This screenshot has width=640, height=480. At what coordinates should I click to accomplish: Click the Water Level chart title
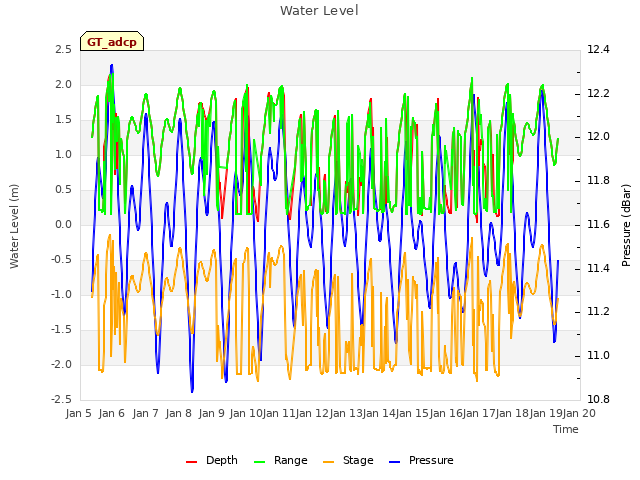[x=319, y=10]
